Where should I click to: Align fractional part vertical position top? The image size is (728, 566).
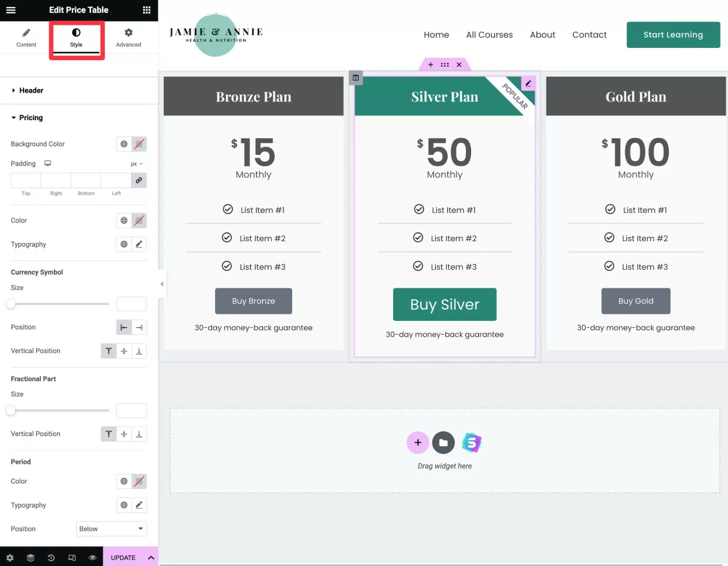(108, 434)
